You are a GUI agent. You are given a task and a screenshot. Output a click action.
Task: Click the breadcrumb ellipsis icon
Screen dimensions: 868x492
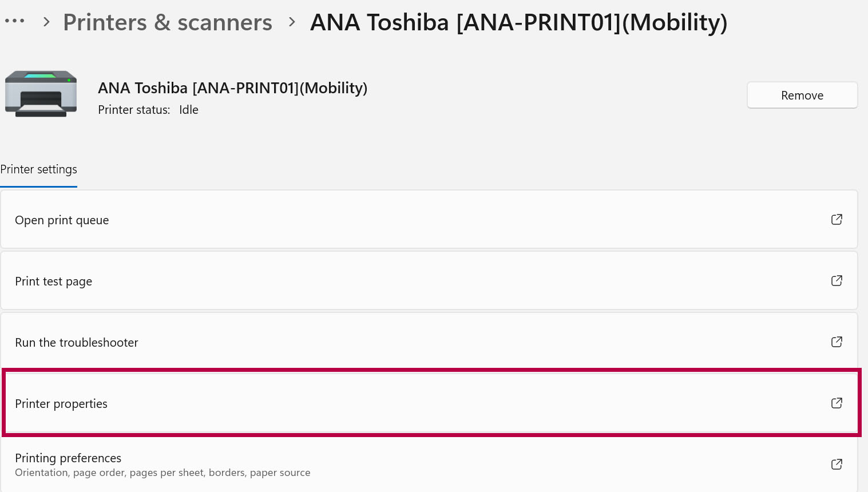point(14,21)
